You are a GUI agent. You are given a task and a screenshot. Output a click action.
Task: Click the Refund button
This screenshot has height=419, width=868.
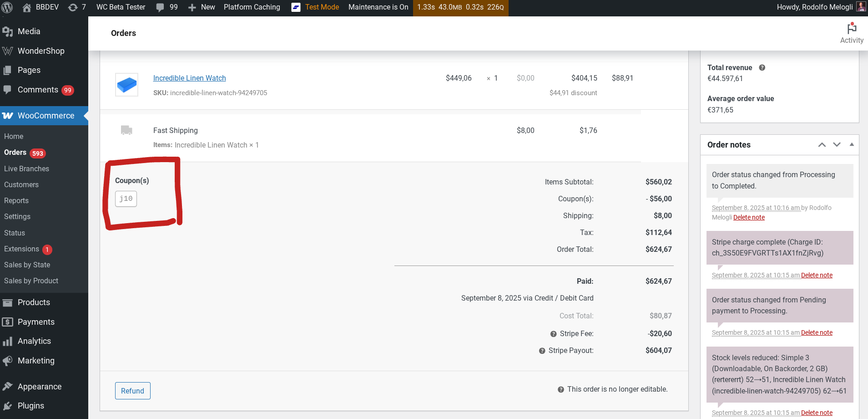pos(132,391)
